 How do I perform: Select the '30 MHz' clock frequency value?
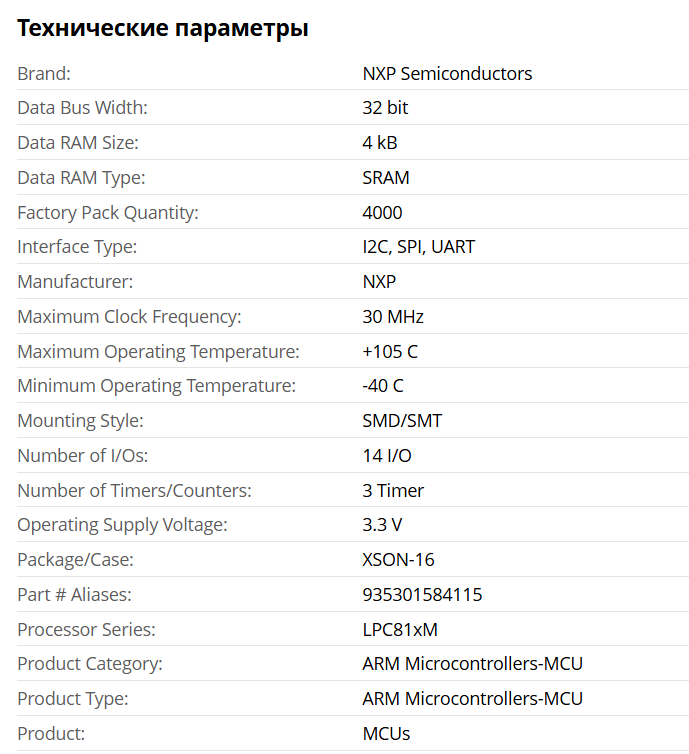(x=393, y=317)
